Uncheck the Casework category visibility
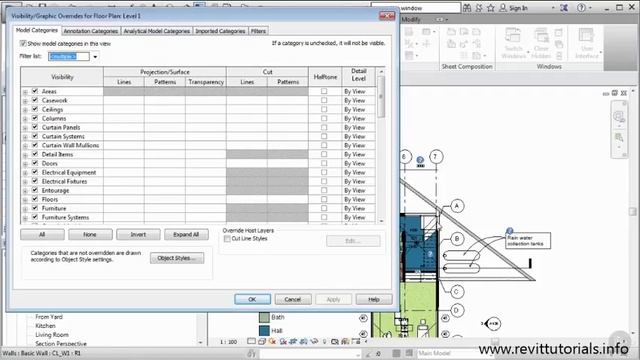 pos(35,100)
